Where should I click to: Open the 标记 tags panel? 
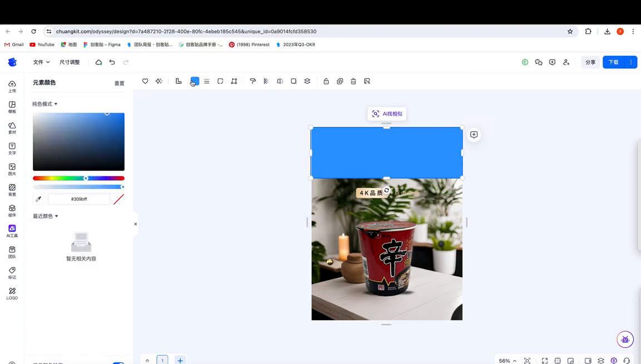(x=12, y=273)
